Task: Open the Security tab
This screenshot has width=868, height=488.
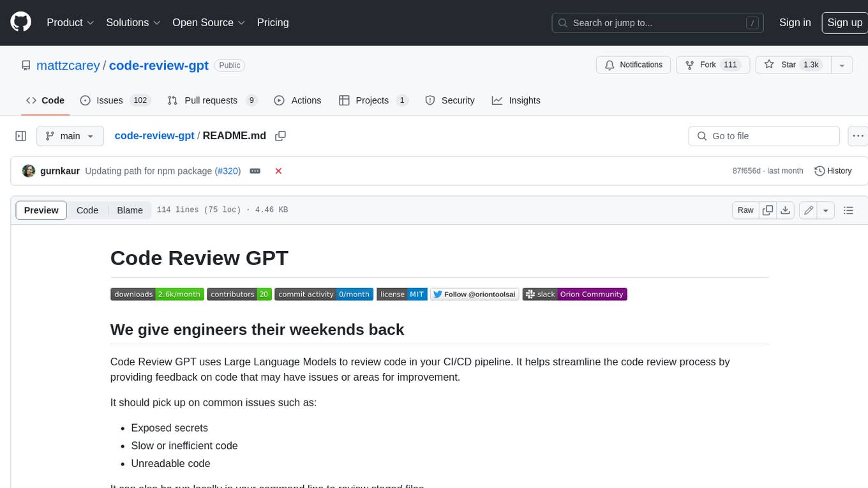Action: tap(450, 100)
